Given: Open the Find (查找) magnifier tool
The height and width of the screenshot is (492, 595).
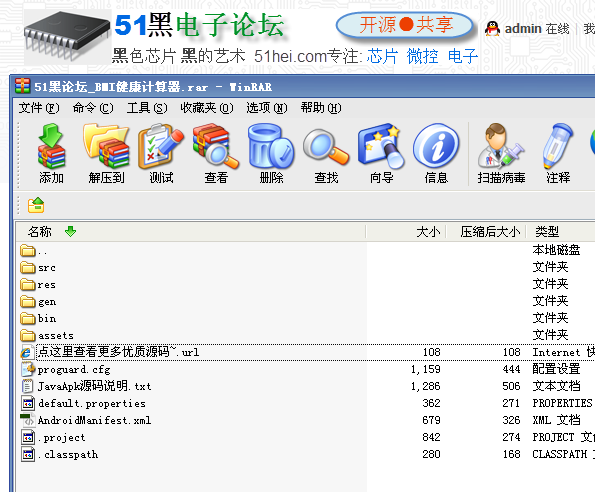Looking at the screenshot, I should coord(326,148).
